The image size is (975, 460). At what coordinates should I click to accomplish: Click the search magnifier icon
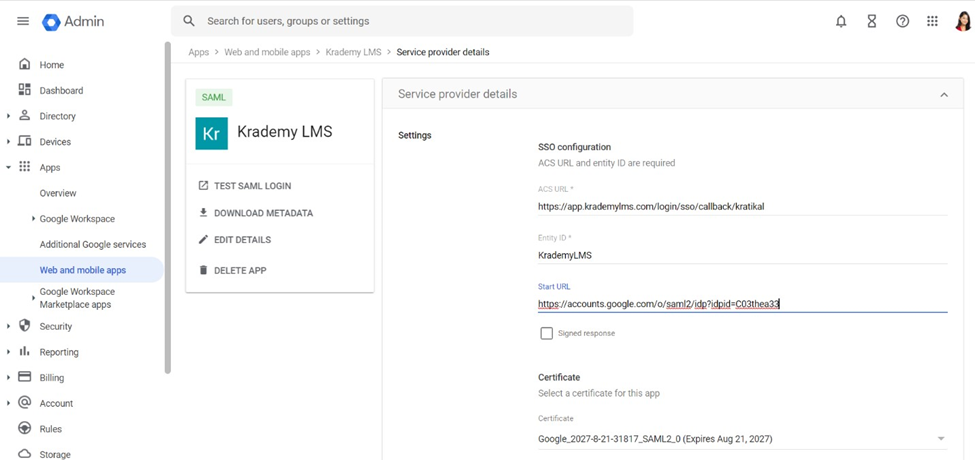point(189,21)
